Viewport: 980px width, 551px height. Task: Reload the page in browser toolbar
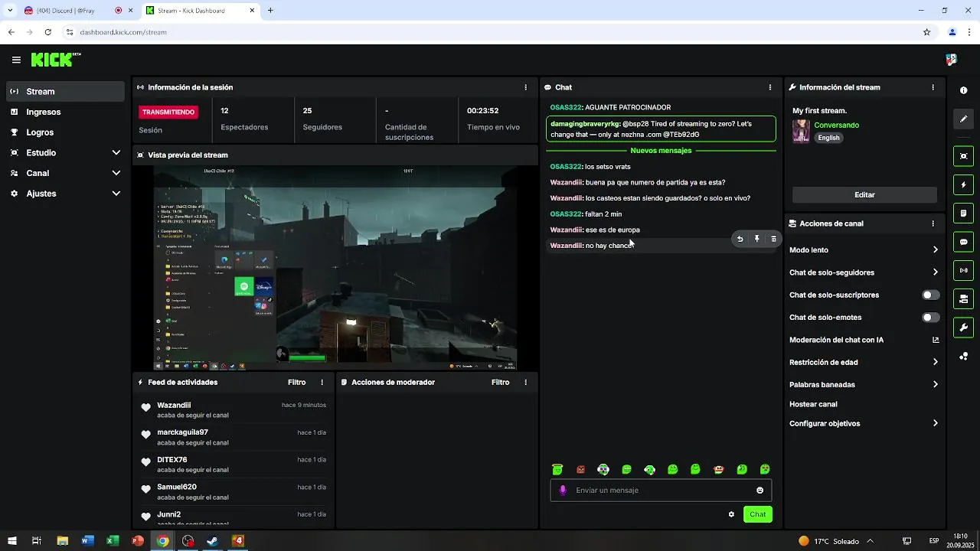47,32
